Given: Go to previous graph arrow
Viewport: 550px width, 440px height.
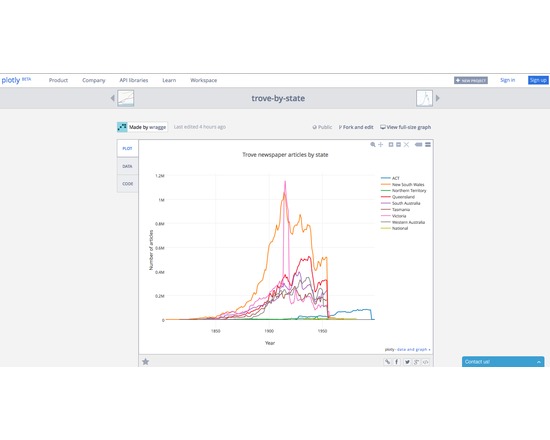Looking at the screenshot, I should (113, 98).
